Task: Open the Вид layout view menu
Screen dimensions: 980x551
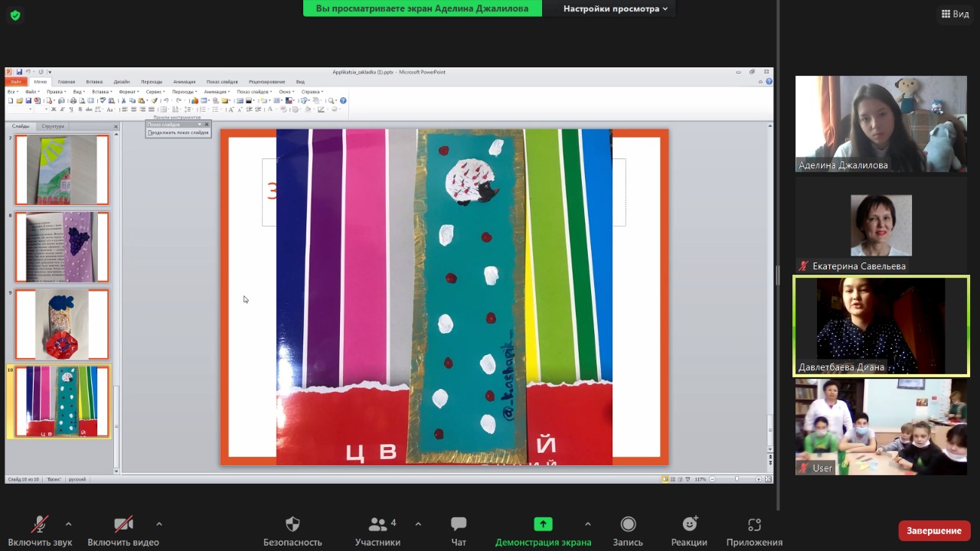Action: pos(955,14)
